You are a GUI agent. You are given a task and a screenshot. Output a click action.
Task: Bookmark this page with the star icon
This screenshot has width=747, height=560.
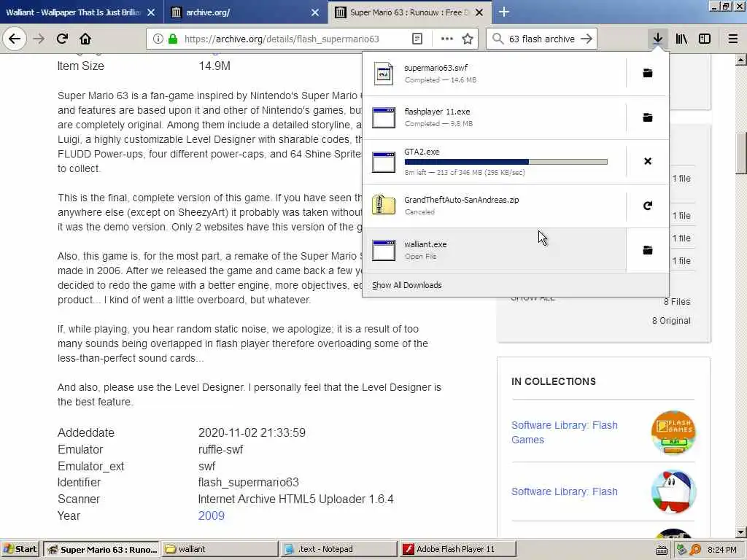click(x=468, y=39)
